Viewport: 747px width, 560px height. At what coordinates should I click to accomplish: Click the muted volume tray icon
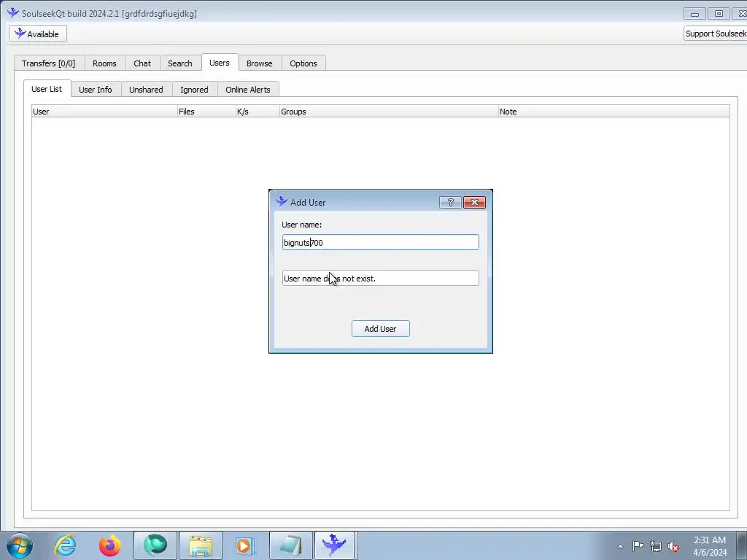click(x=673, y=546)
